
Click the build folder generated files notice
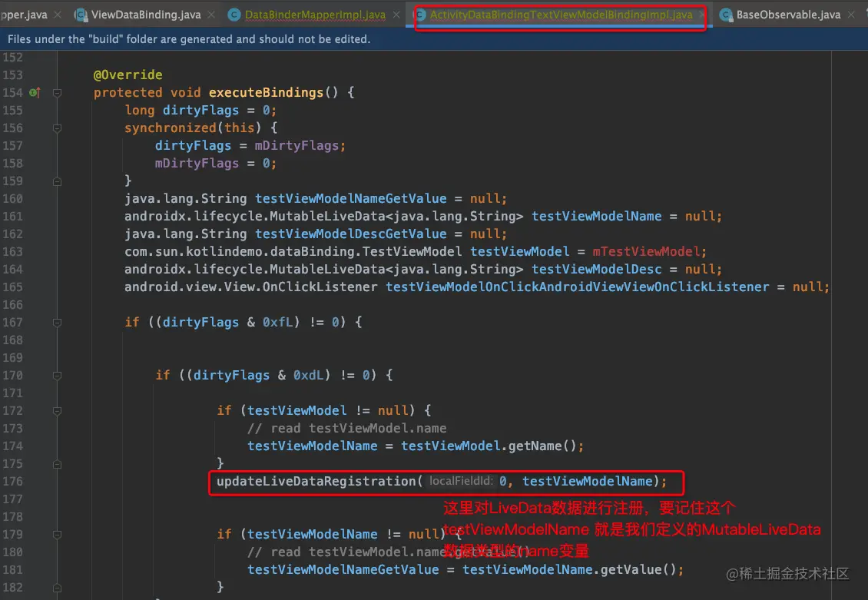point(189,39)
